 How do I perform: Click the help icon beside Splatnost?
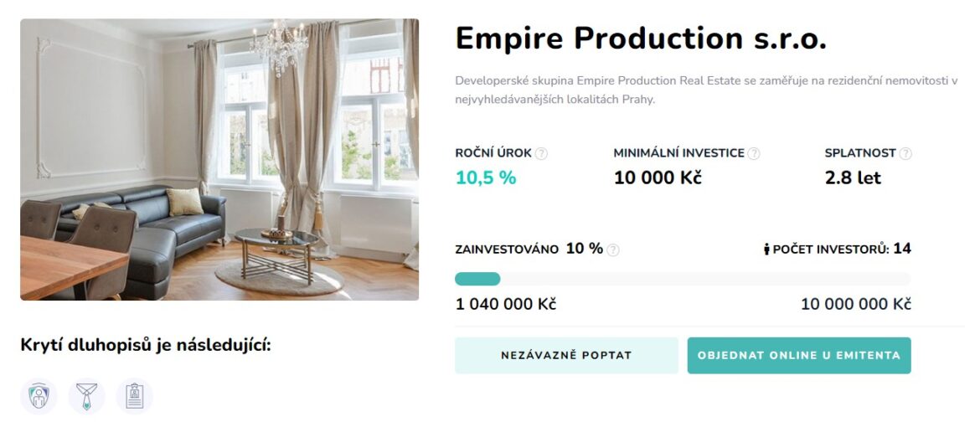[905, 154]
